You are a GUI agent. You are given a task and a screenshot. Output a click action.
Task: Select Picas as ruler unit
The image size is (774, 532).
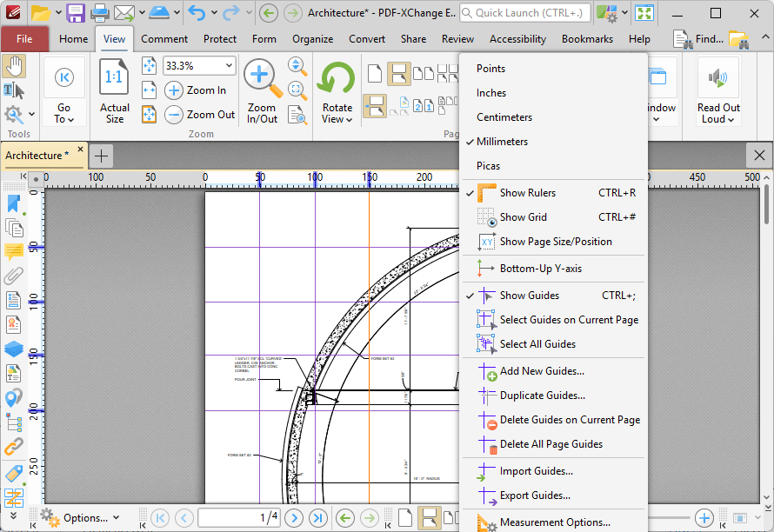click(x=554, y=166)
